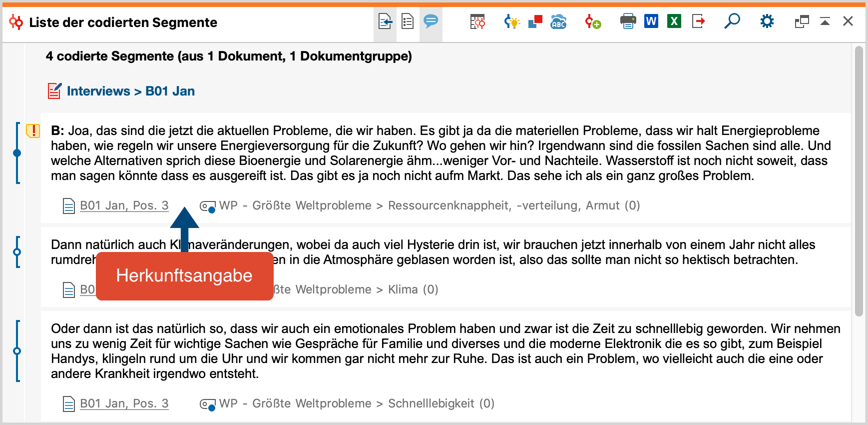This screenshot has width=868, height=425.
Task: Open search with the magnifier icon
Action: [732, 21]
